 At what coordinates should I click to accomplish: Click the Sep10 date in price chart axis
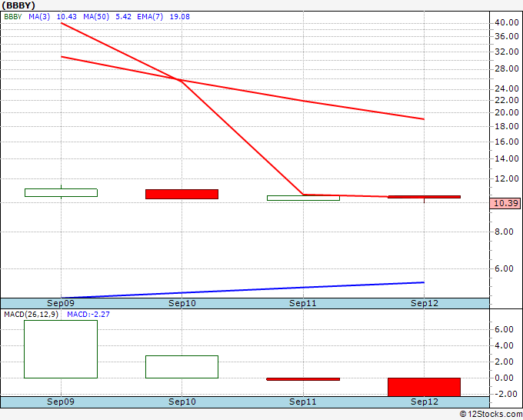point(182,303)
